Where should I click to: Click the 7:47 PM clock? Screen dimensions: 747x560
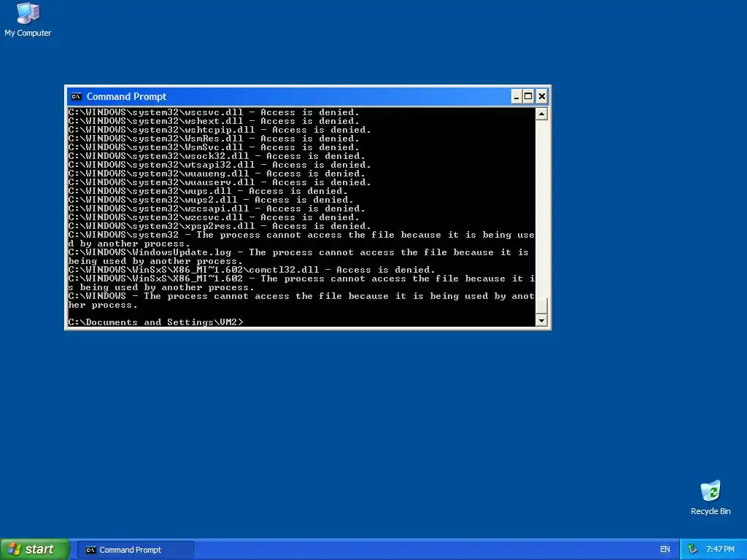click(720, 550)
